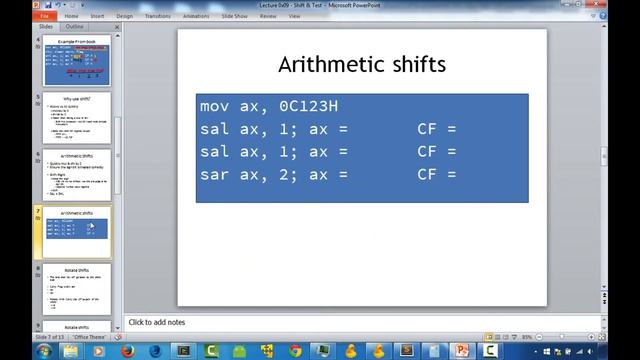
Task: Click the zoom in plus button
Action: pos(591,337)
